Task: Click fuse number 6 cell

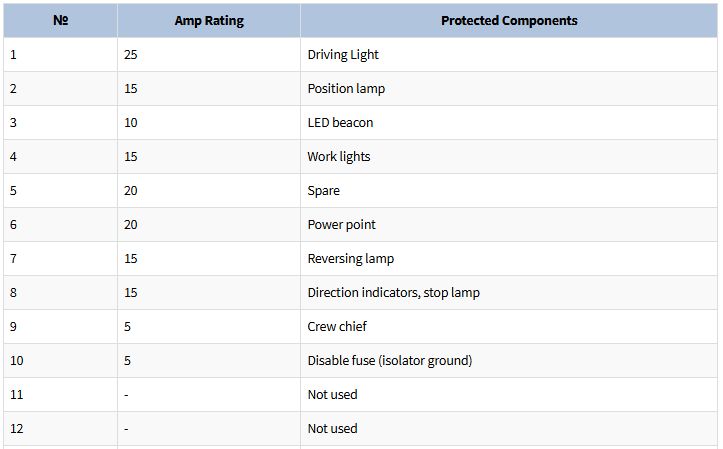Action: coord(14,225)
